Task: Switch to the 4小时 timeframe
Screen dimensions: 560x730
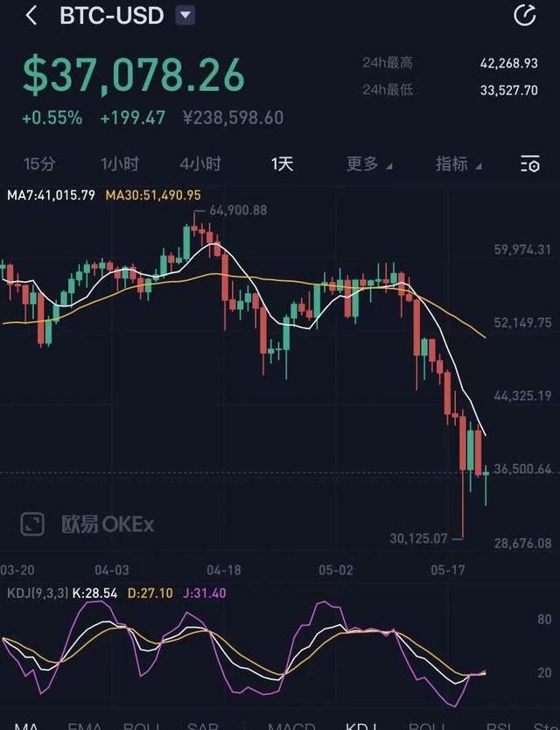Action: pos(200,164)
